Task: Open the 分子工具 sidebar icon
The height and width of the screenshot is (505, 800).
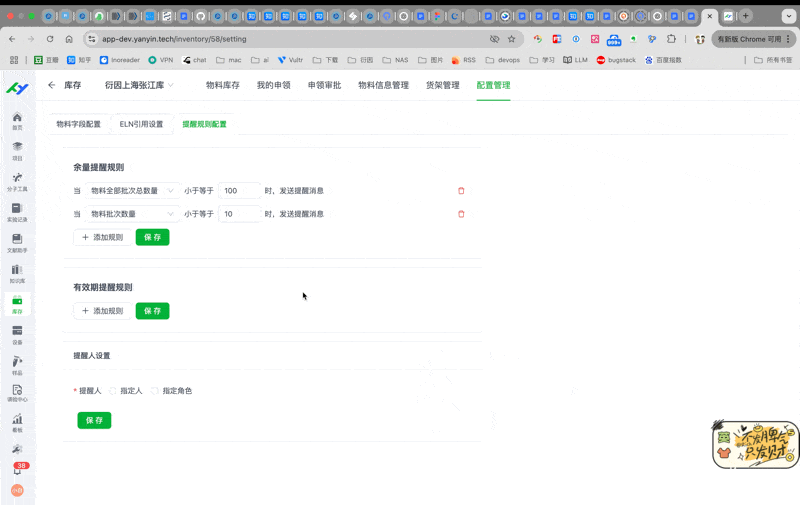Action: [17, 180]
